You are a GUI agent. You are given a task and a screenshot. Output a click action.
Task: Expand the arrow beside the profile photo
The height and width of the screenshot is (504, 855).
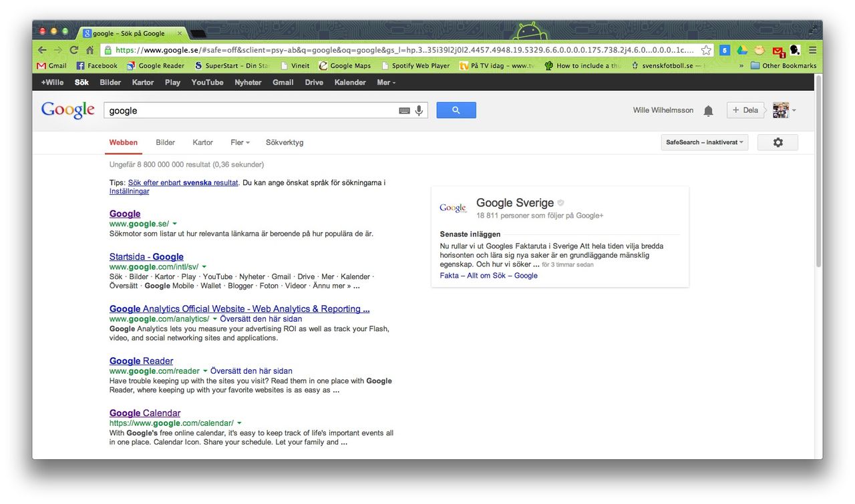[794, 111]
